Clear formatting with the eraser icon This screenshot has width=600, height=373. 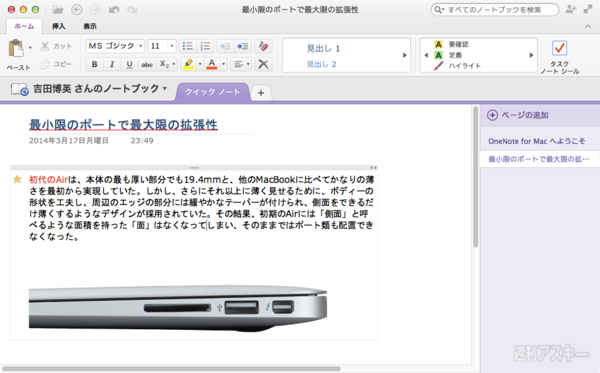coord(263,46)
